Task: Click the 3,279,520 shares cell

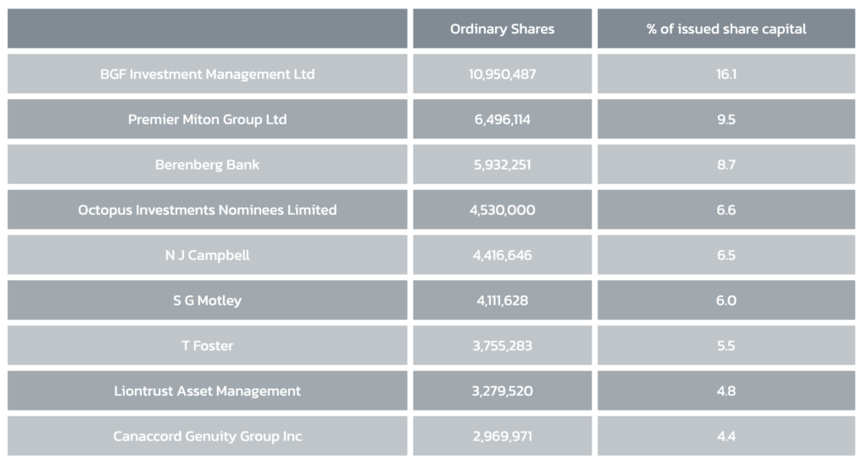Action: (x=502, y=390)
